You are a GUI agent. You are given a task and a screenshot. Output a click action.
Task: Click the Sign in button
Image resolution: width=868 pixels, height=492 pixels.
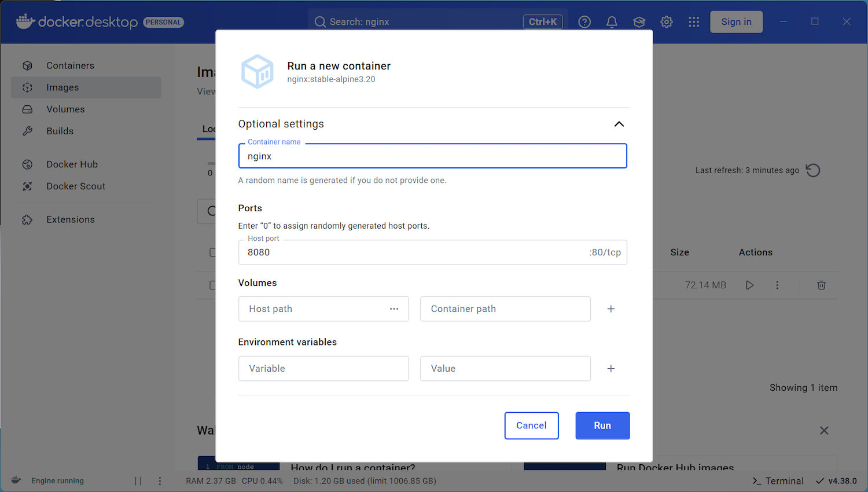point(736,22)
